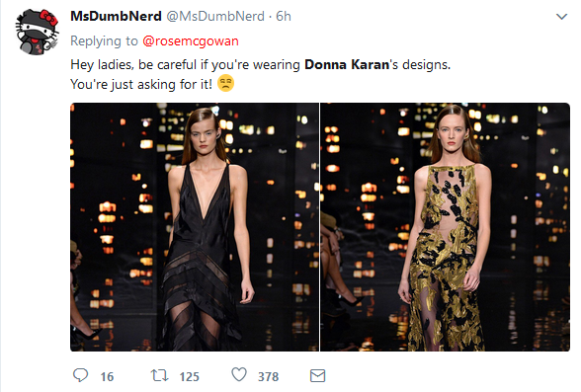Click the likes count 378
Viewport: 581px width, 392px height.
(x=269, y=377)
